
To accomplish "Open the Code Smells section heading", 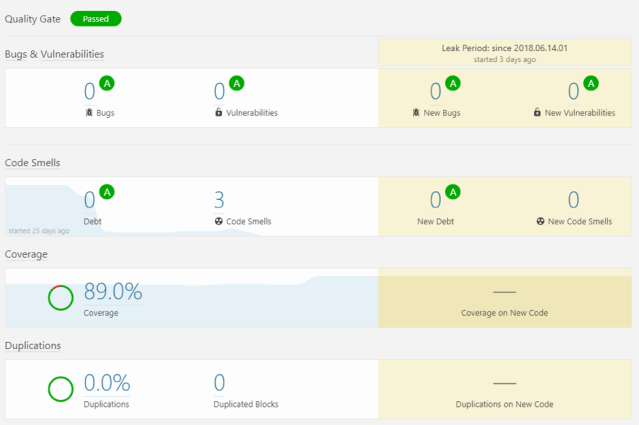I will click(33, 162).
